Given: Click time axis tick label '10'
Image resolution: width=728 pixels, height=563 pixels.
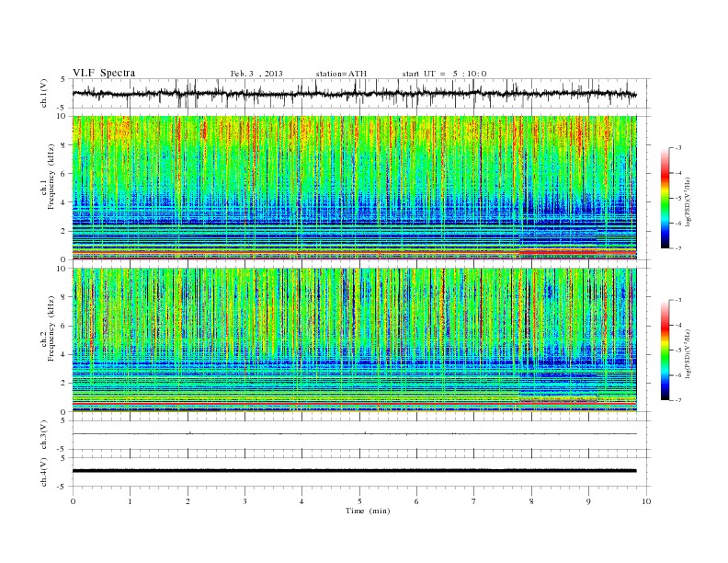Looking at the screenshot, I should 646,501.
